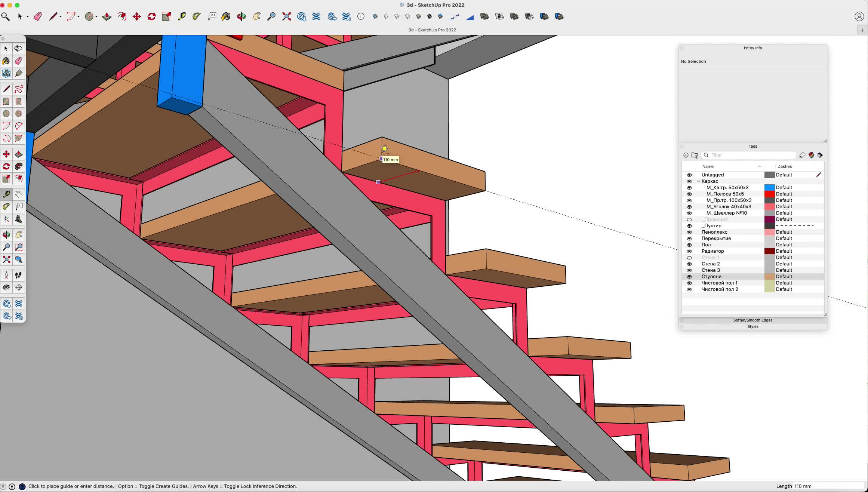
Task: Open the Line tool dropdown arrow
Action: (x=61, y=16)
